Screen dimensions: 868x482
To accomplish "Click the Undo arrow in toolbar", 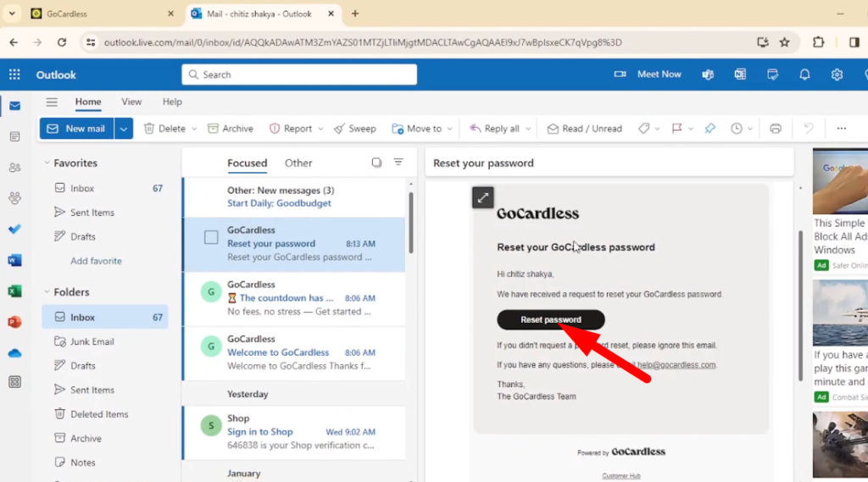I will click(809, 129).
